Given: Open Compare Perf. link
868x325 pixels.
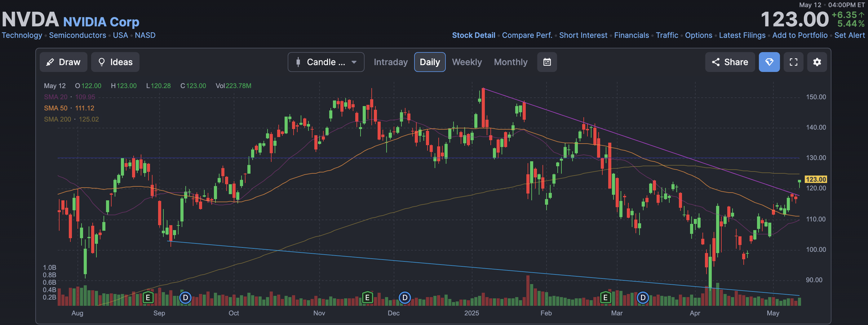Looking at the screenshot, I should 527,35.
